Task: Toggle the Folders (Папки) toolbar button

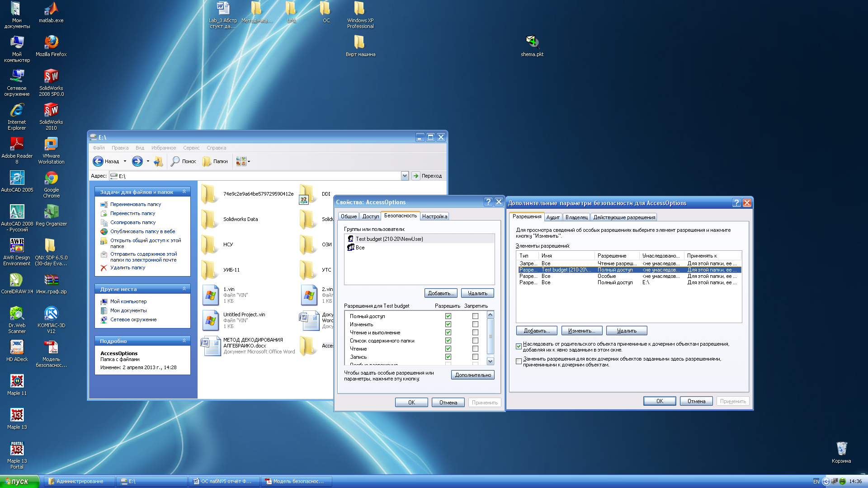Action: point(215,161)
